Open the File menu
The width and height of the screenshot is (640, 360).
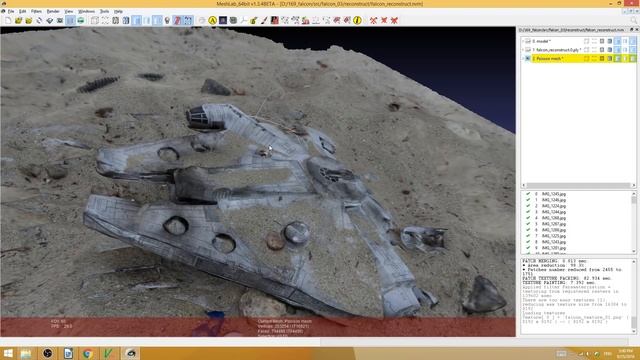click(x=11, y=11)
